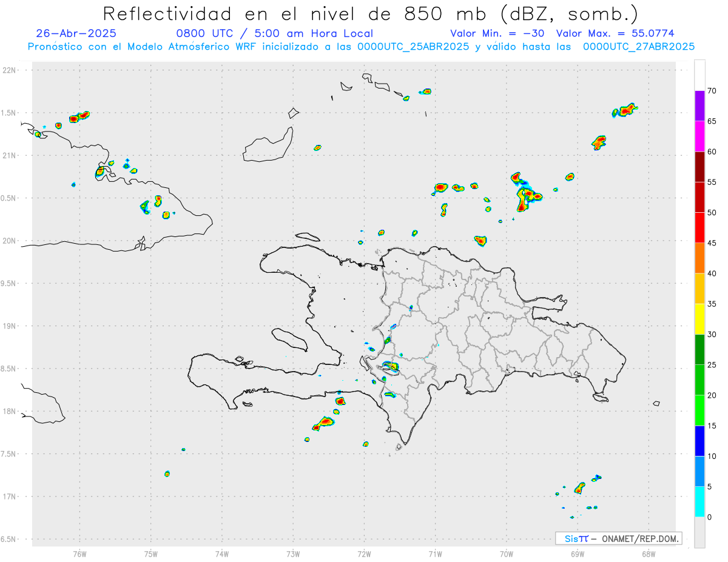Click the '73W' longitude label

293,554
